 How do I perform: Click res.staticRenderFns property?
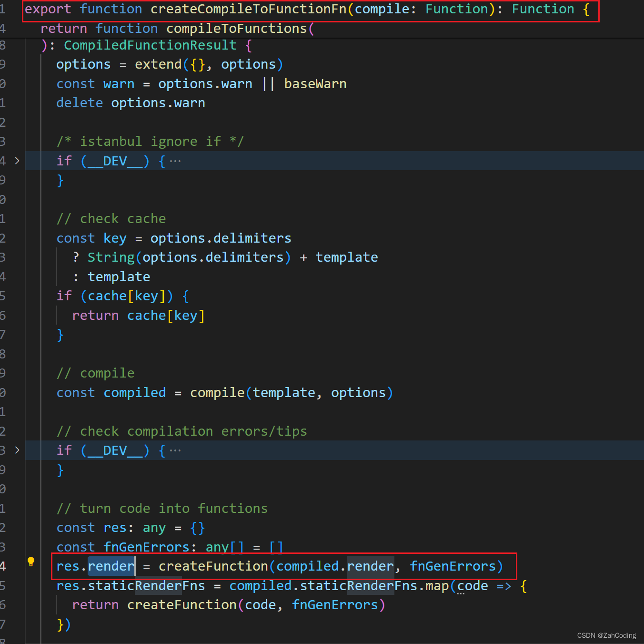pyautogui.click(x=131, y=586)
